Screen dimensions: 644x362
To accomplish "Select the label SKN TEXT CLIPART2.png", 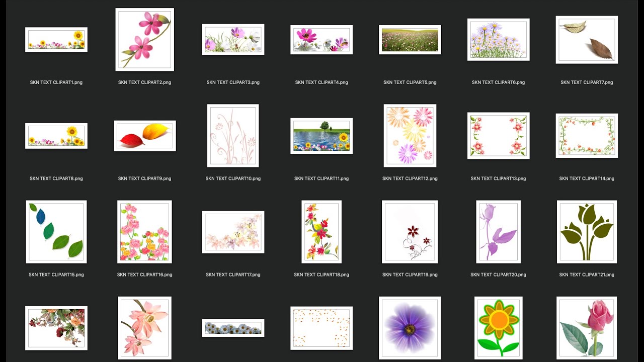I will pos(145,82).
